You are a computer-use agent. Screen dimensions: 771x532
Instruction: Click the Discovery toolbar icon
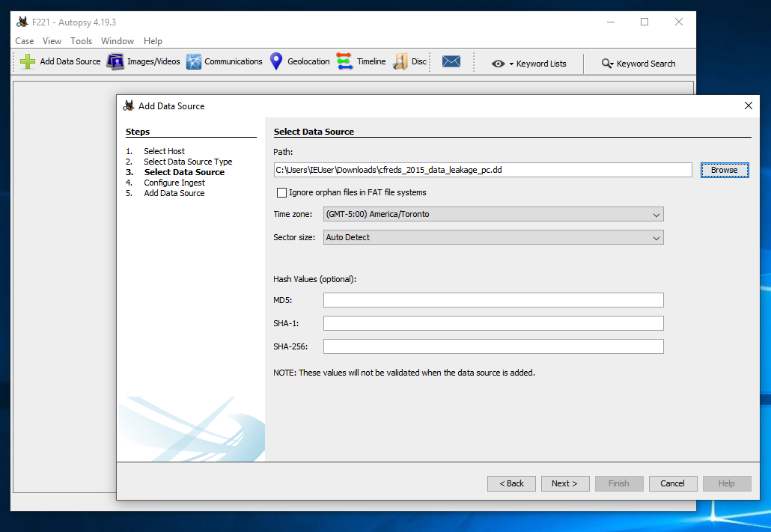[400, 61]
